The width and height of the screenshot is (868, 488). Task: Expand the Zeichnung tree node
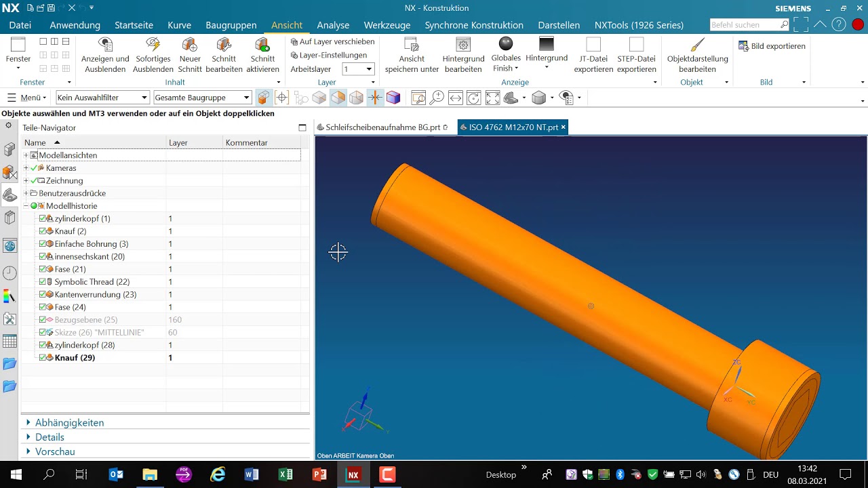coord(26,180)
